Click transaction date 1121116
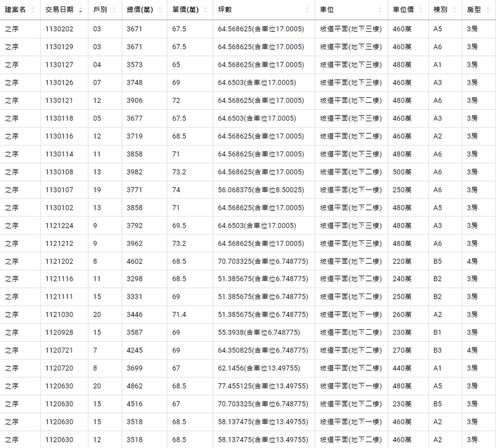The height and width of the screenshot is (448, 496). (x=59, y=279)
